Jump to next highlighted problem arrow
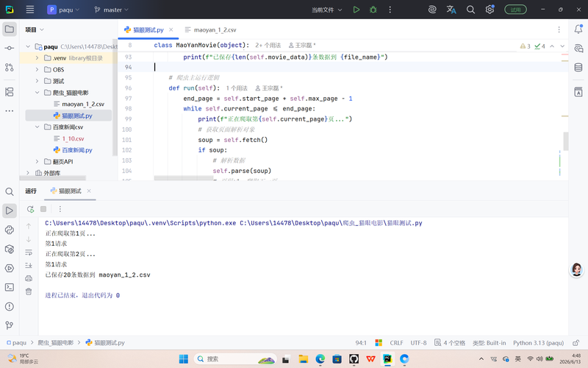Screen dimensions: 588x368 tap(562, 46)
